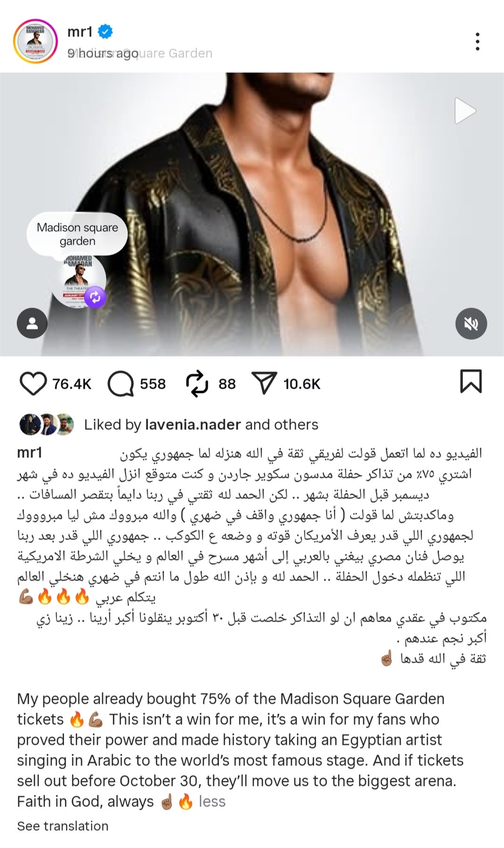View the 76.4K likes count
Screen dimensions: 504x848
point(72,384)
